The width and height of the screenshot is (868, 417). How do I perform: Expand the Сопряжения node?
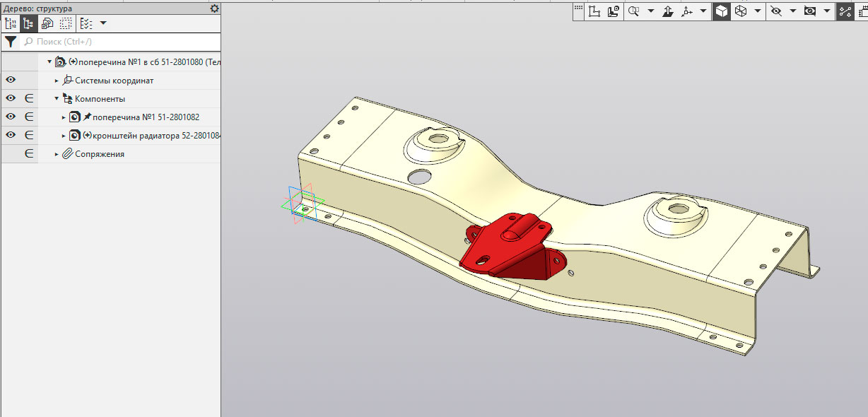pos(57,154)
